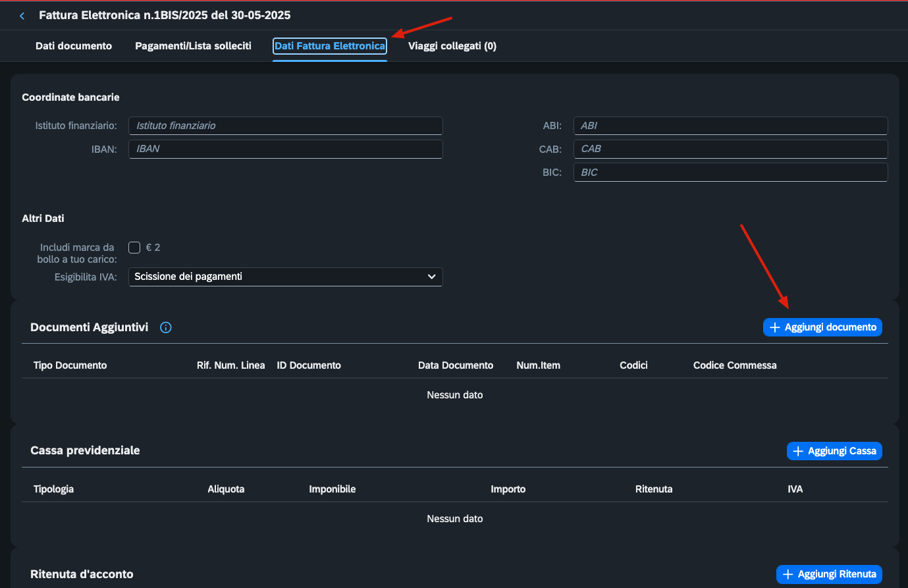This screenshot has width=908, height=588.
Task: Open Pagamenti/Lista solleciti tab
Action: (x=193, y=46)
